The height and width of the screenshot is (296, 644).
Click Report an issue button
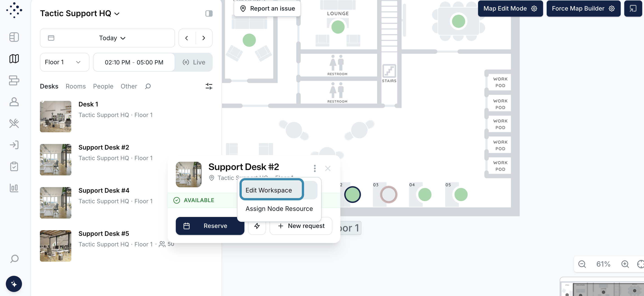[x=268, y=8]
